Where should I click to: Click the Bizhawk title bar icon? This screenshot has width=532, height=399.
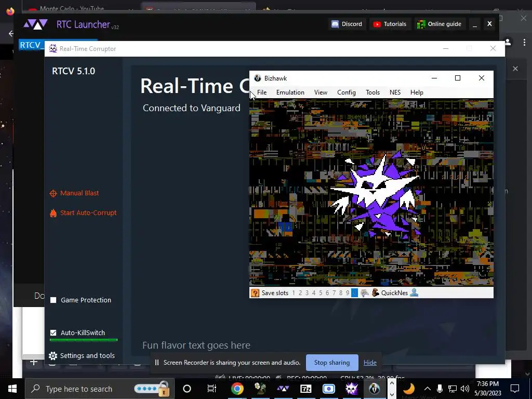(258, 78)
